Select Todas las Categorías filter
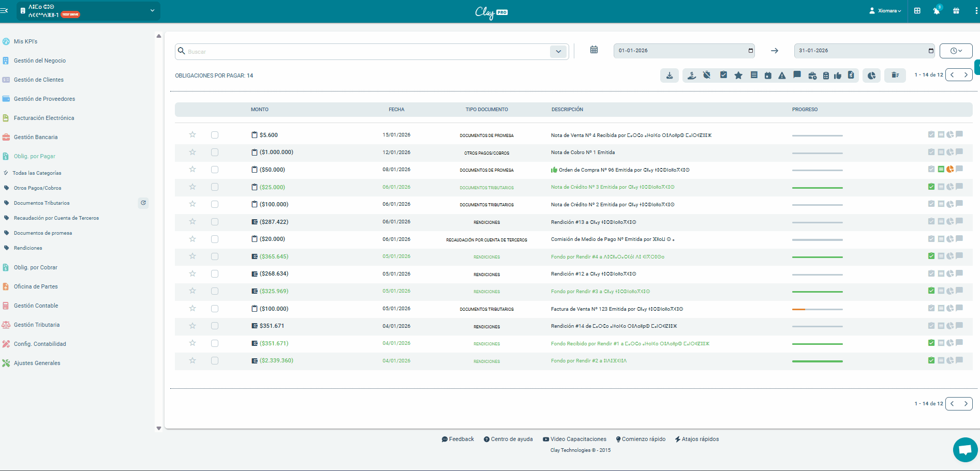The image size is (980, 471). [x=37, y=173]
